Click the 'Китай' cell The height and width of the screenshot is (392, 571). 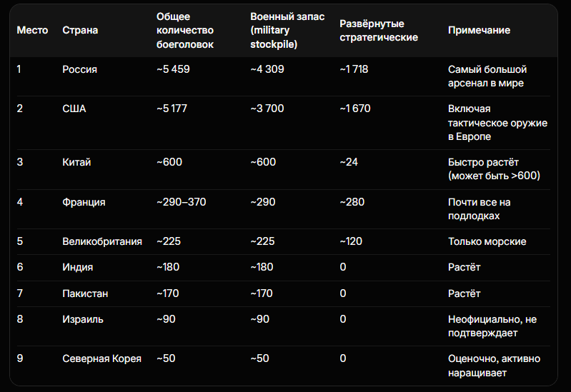(76, 162)
